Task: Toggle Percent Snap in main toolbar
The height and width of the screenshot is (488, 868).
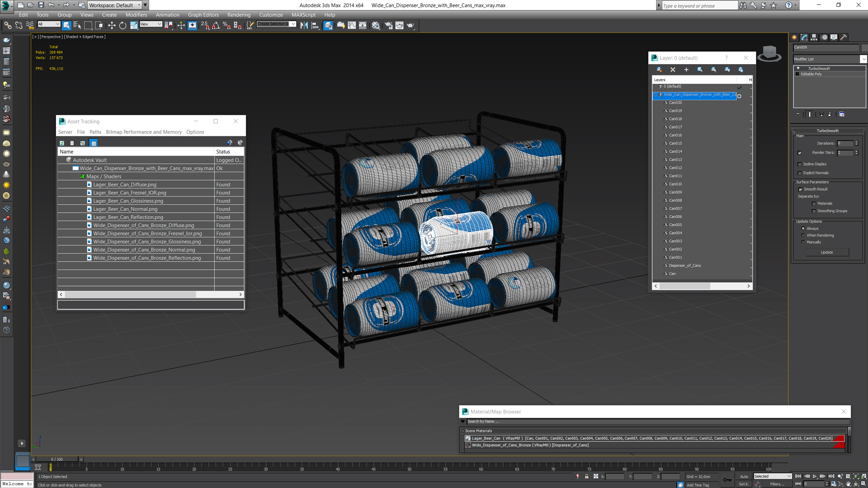Action: [226, 25]
